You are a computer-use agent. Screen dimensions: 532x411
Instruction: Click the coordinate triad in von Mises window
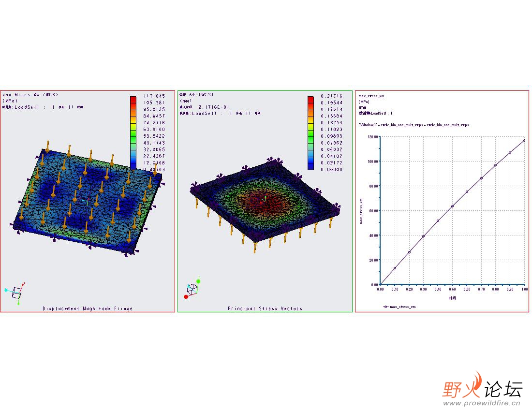(15, 293)
